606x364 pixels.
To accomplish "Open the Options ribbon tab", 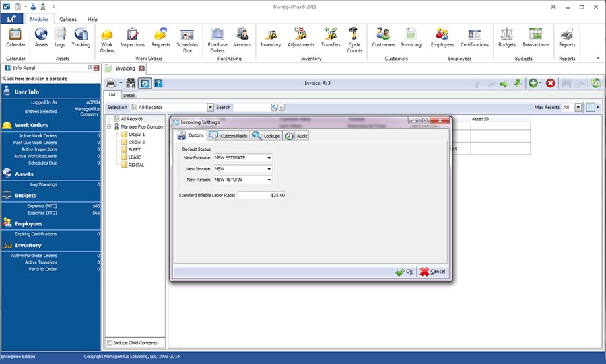I will tap(68, 20).
